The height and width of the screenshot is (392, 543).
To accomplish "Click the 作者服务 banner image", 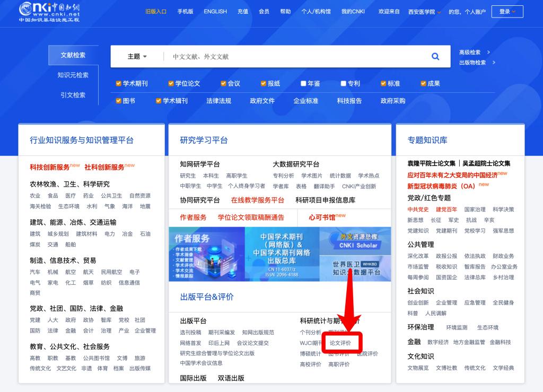I will tap(207, 254).
